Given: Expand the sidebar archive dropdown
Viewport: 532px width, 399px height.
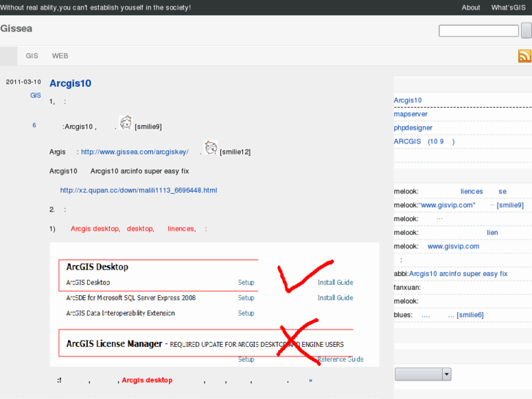Looking at the screenshot, I should (x=423, y=374).
